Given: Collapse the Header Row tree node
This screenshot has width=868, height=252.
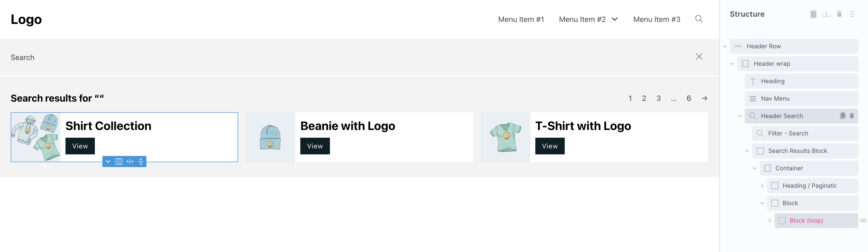Looking at the screenshot, I should [x=725, y=47].
